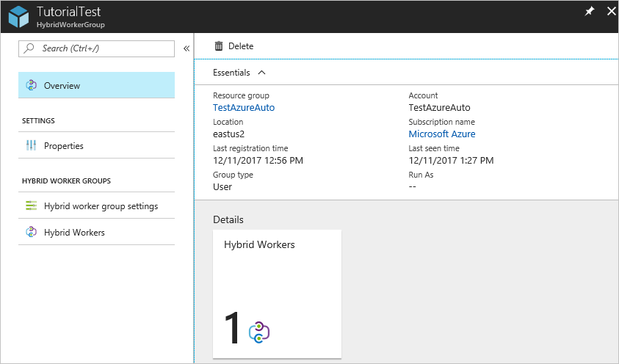
Task: Select Properties under Settings
Action: pyautogui.click(x=64, y=146)
